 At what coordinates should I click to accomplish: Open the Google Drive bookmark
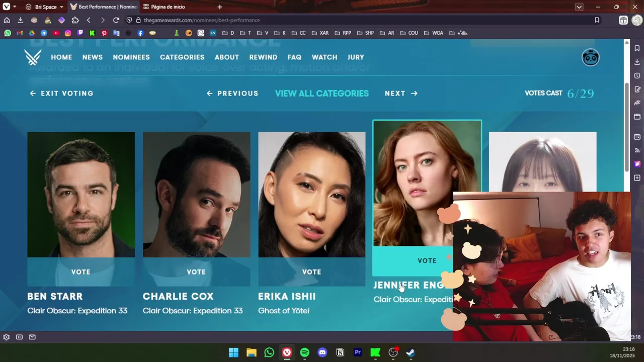click(x=32, y=33)
